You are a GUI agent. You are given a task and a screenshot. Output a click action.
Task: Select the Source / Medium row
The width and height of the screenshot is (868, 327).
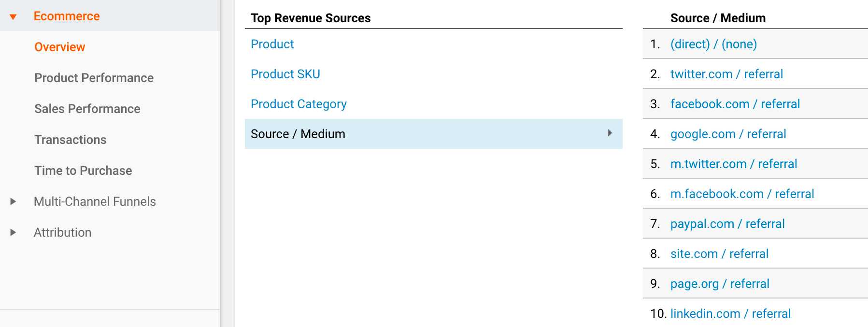point(434,134)
